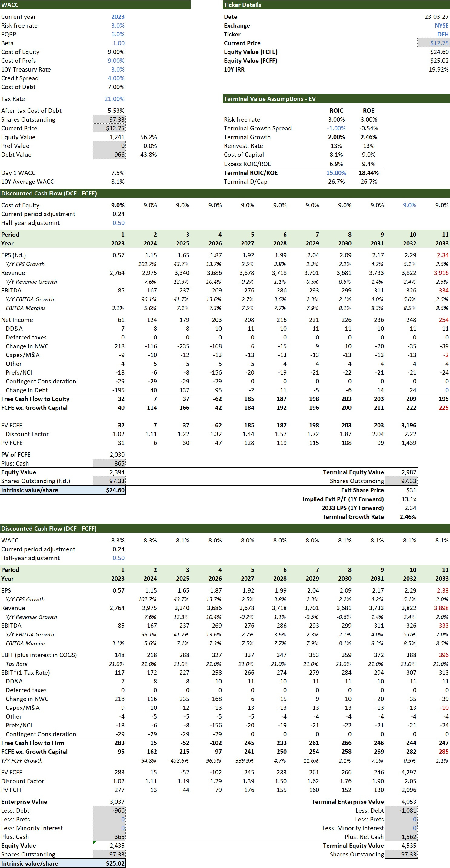Click the FCFE Half-year adjustment 0.50 cell
The image size is (450, 868).
[x=118, y=223]
